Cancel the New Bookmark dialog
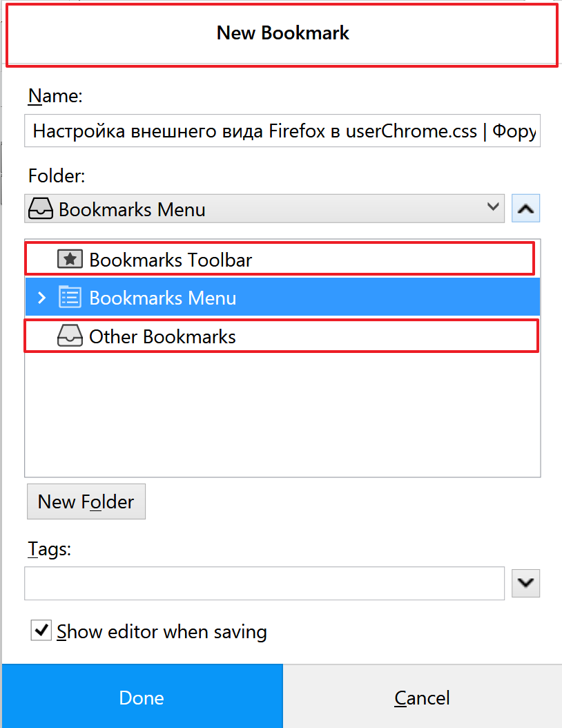 [423, 696]
